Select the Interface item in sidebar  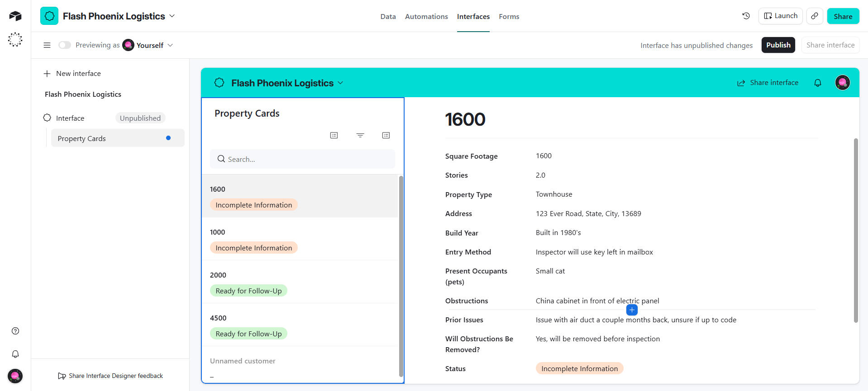(70, 118)
